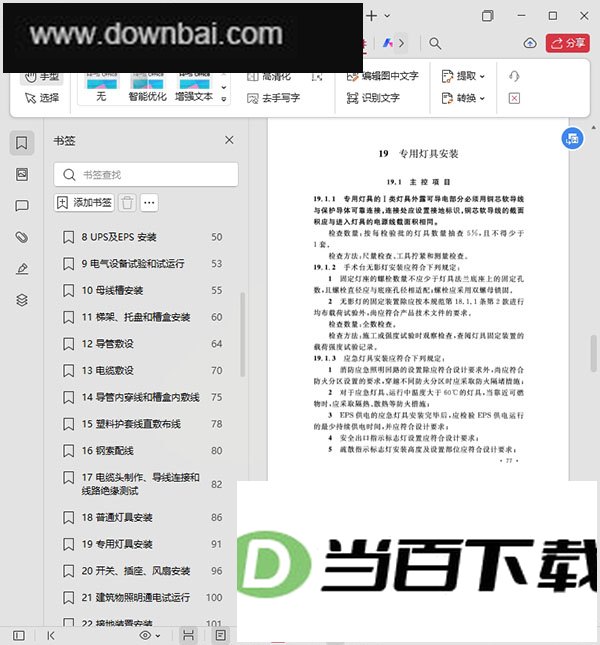
Task: Open the bookmarks panel icon in sidebar
Action: point(22,143)
